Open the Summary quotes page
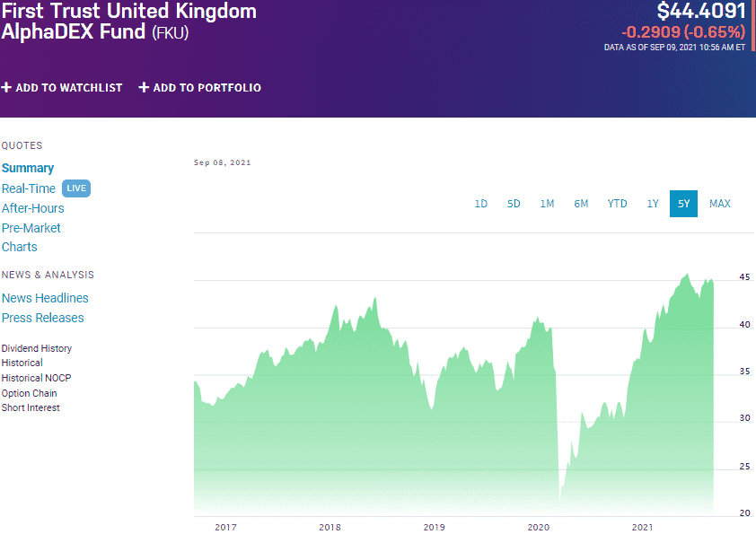Image resolution: width=756 pixels, height=534 pixels. click(x=28, y=168)
